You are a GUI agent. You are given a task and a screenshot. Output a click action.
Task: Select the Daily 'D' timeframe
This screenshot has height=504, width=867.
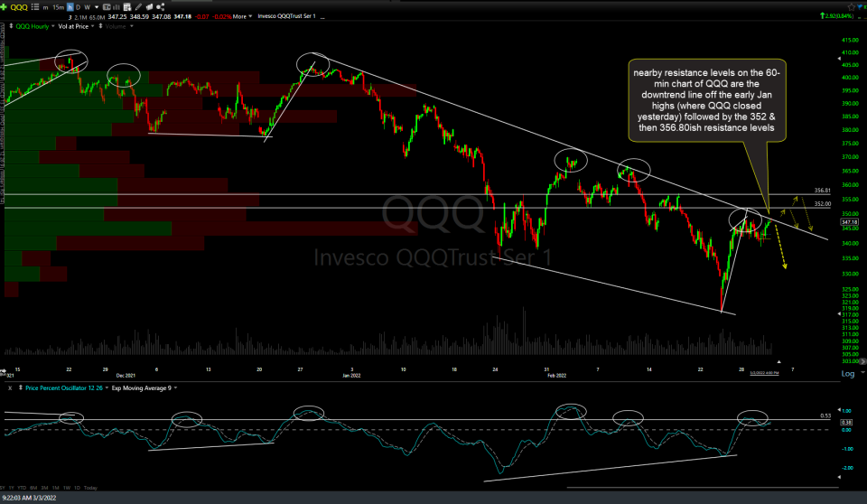(78, 7)
